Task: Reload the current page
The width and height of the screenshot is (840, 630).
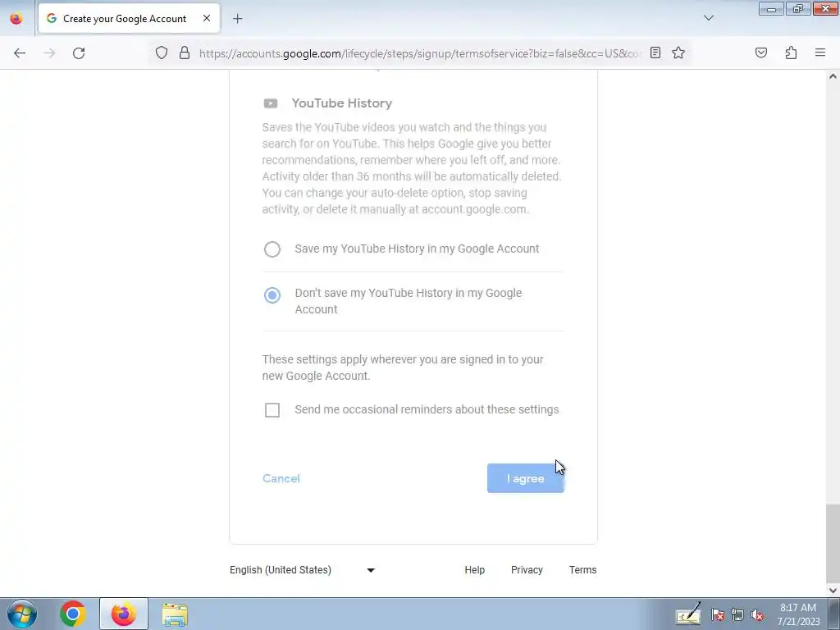Action: click(x=79, y=53)
